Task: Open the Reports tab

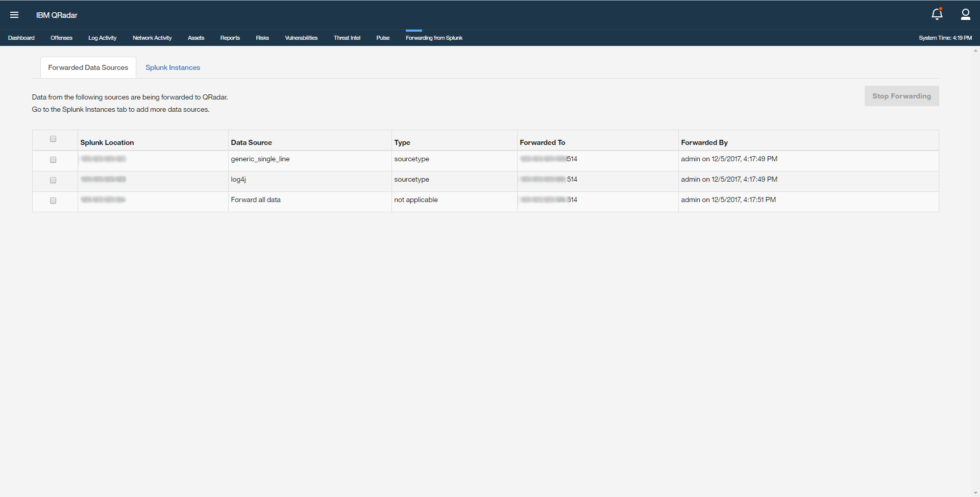Action: pos(230,38)
